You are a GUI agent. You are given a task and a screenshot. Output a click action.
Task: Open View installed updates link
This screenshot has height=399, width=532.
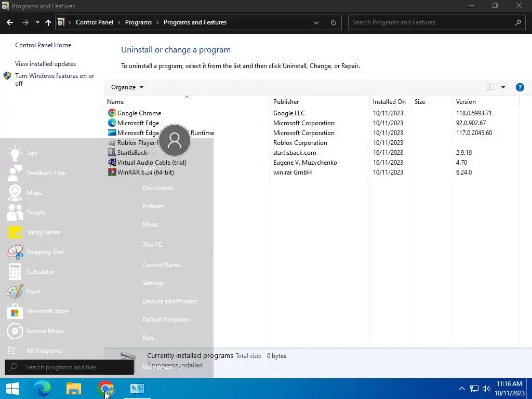46,64
